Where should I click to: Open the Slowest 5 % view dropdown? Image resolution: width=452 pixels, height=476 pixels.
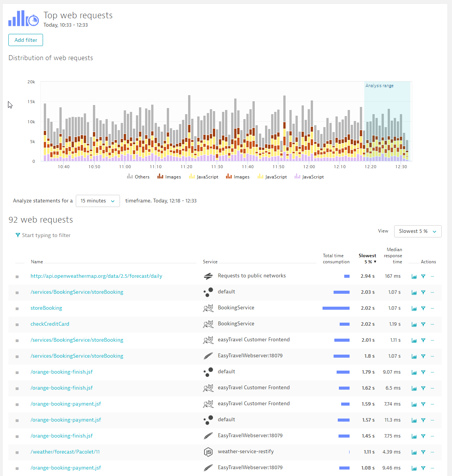(418, 231)
